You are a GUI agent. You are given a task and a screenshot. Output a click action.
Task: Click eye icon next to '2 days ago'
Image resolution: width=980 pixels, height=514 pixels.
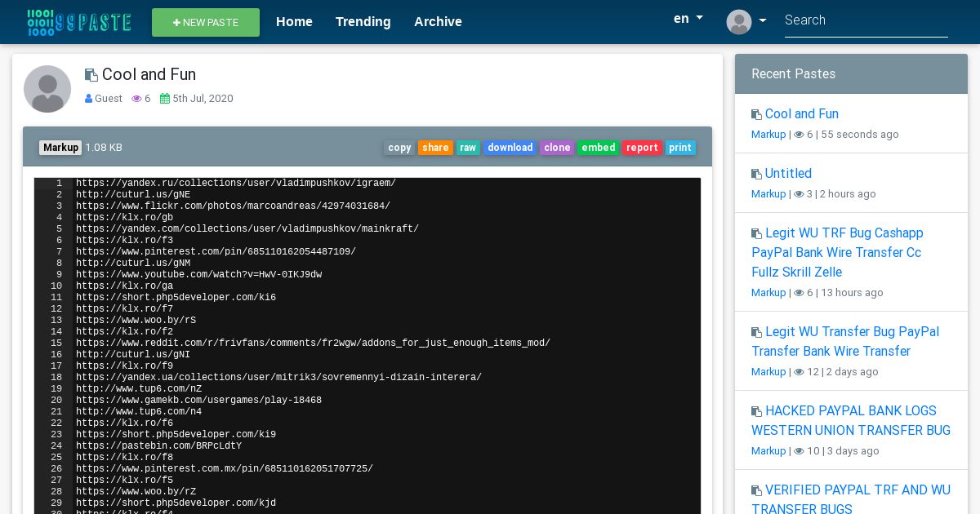(x=800, y=372)
